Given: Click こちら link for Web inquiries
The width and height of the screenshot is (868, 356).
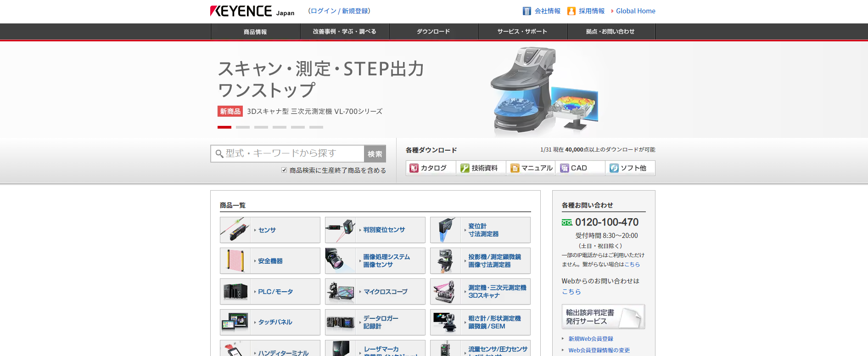Looking at the screenshot, I should point(571,292).
